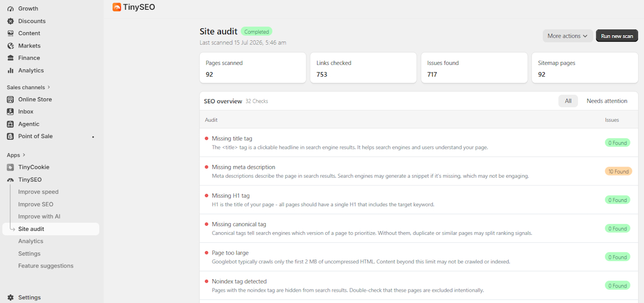Open the TinyCookie app
644x303 pixels.
point(34,167)
